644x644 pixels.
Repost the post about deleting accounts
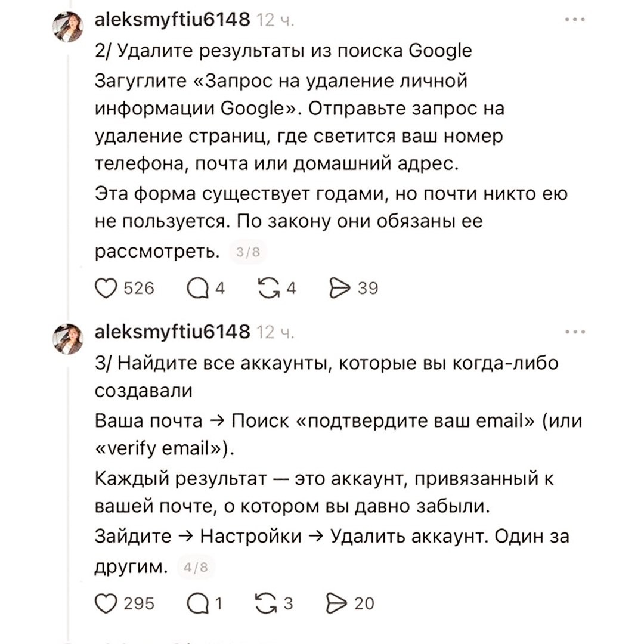pos(270,604)
